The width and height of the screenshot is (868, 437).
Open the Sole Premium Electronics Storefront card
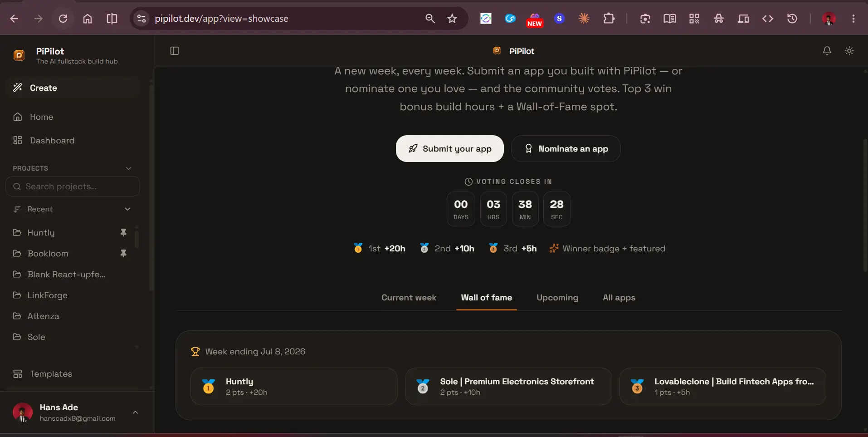508,387
